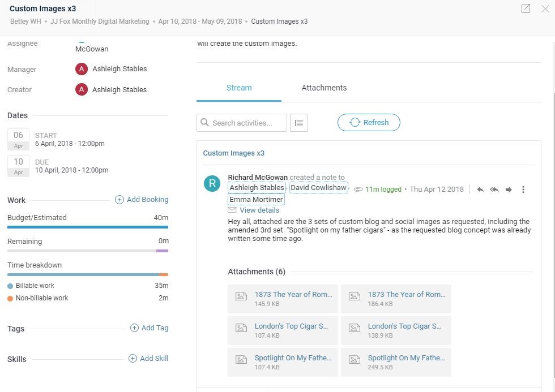Click the Refresh button
Image resolution: width=555 pixels, height=392 pixels.
[369, 122]
